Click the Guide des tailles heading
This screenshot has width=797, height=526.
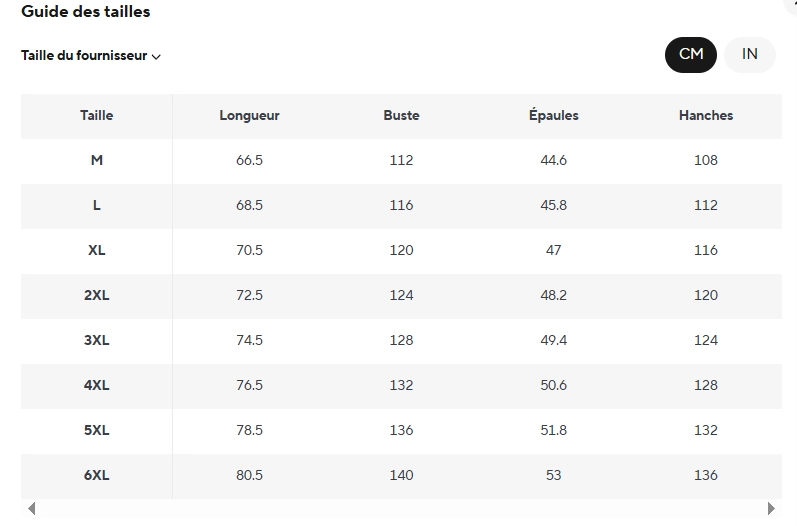pyautogui.click(x=85, y=11)
